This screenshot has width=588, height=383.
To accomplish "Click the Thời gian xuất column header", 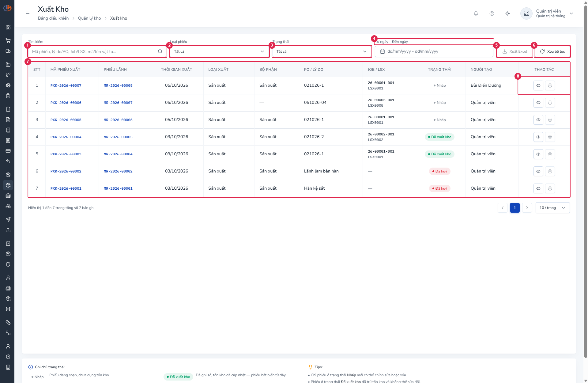I will [177, 70].
